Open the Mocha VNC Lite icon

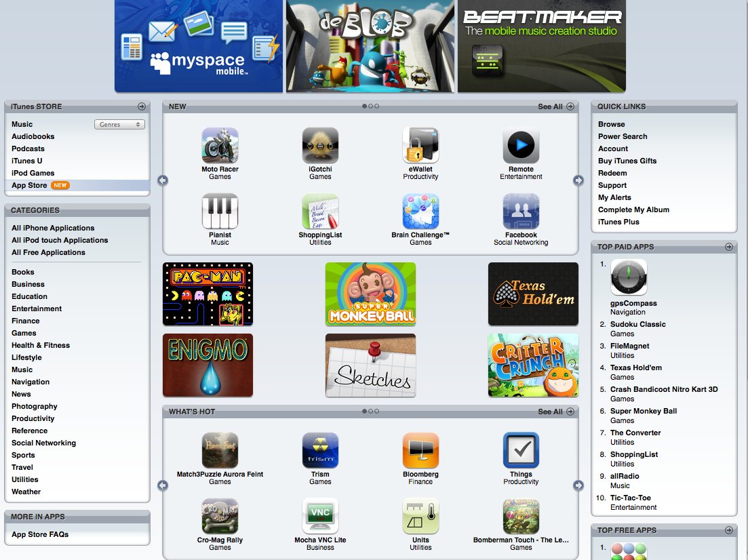point(320,516)
